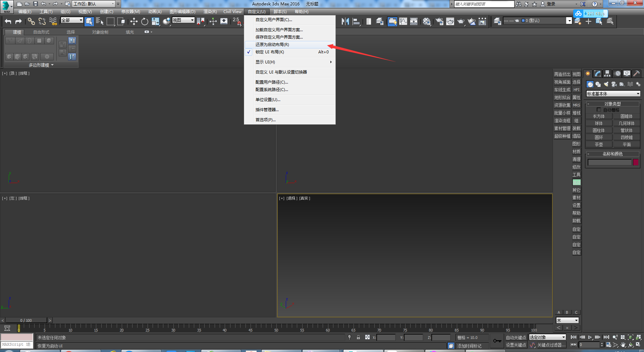Click the time slider showing 0 / 100
The image size is (644, 352).
point(26,320)
